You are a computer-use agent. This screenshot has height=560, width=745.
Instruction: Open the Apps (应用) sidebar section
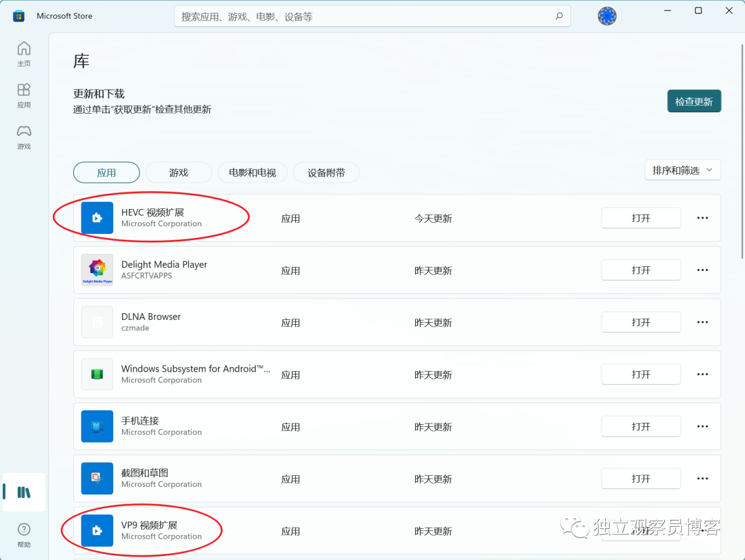click(x=23, y=95)
